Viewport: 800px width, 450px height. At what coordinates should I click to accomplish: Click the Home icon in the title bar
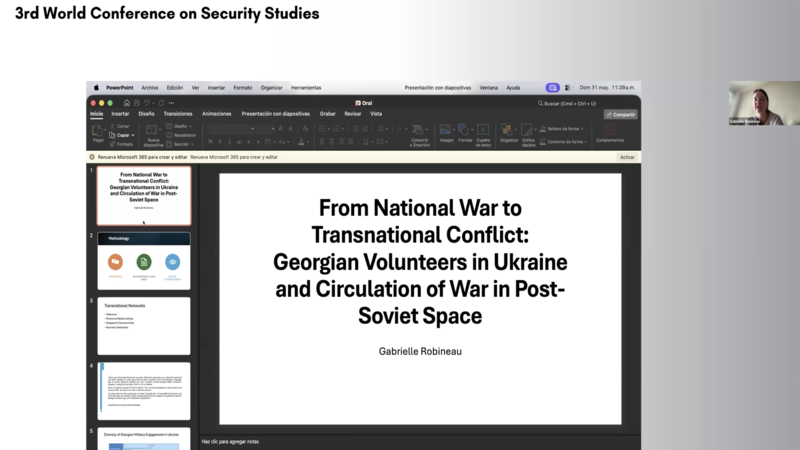tap(127, 103)
